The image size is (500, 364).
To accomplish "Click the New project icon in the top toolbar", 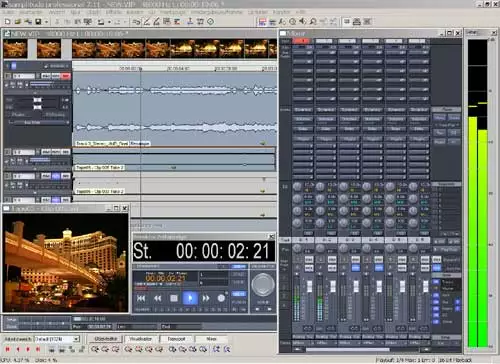I will coord(8,22).
